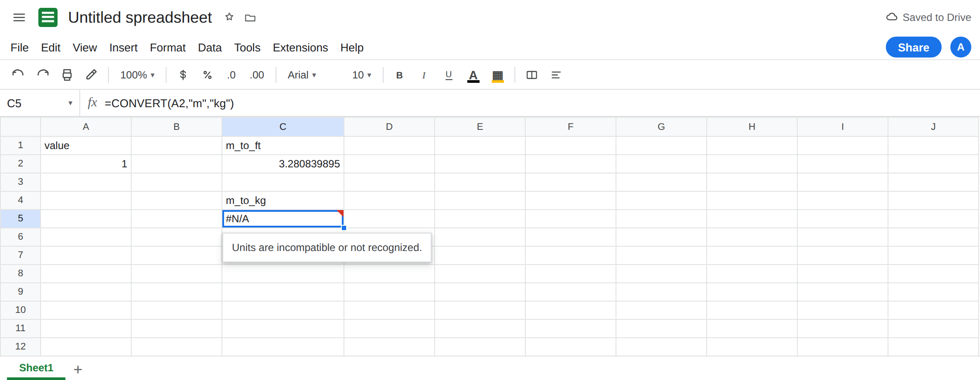Select row 5 header
This screenshot has width=980, height=380.
pos(20,218)
